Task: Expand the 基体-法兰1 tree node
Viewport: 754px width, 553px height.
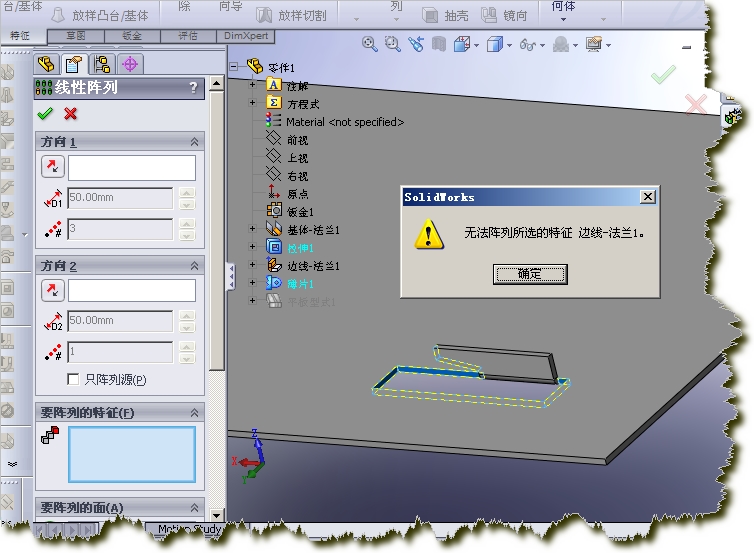Action: tap(252, 229)
